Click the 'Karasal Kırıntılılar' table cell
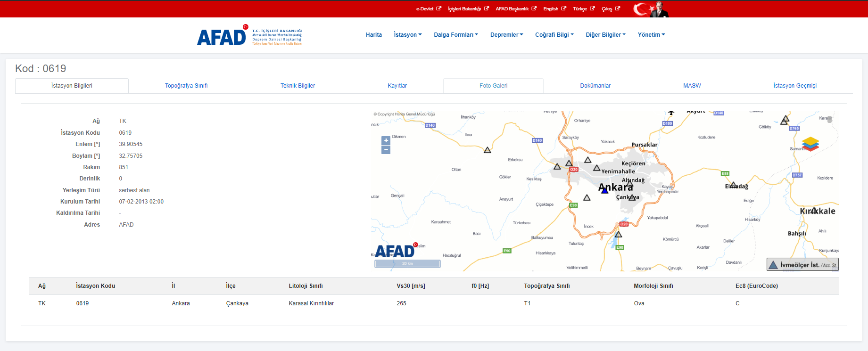Viewport: 868px width, 351px height. tap(311, 303)
